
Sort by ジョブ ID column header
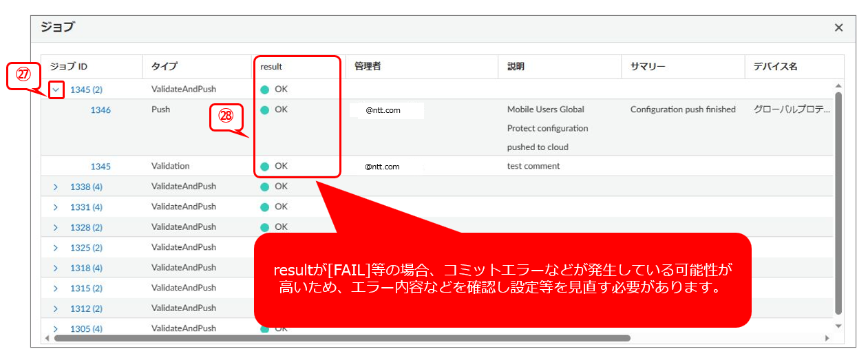pos(69,67)
